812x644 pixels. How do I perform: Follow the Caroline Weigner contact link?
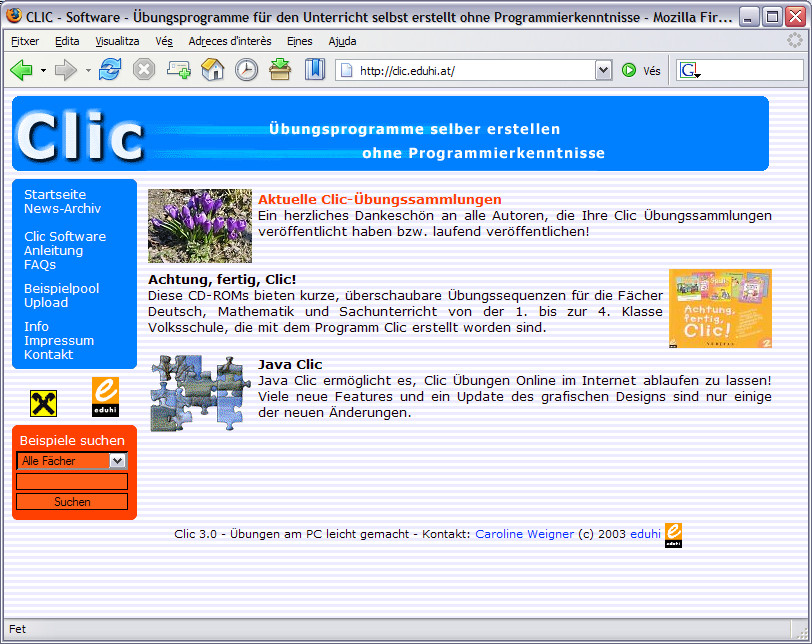click(x=525, y=534)
